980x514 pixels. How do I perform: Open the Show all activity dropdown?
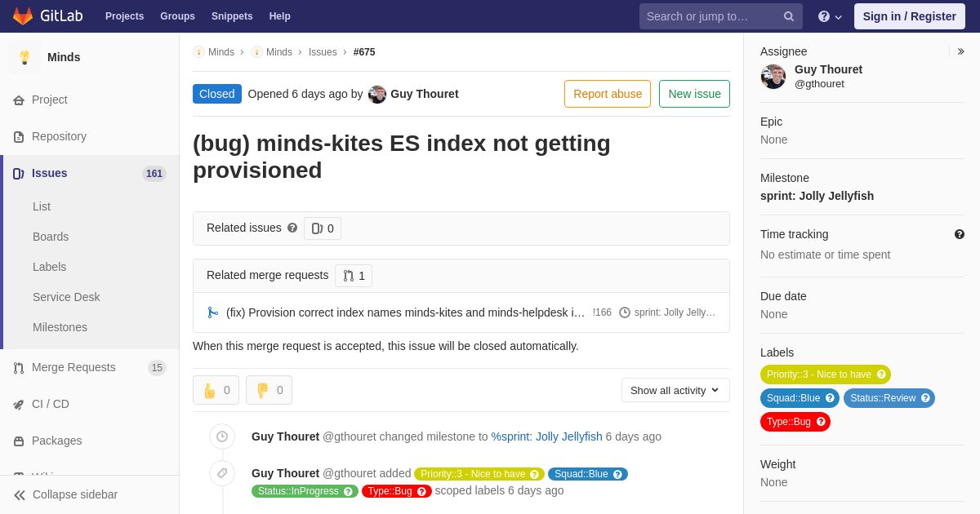coord(675,390)
